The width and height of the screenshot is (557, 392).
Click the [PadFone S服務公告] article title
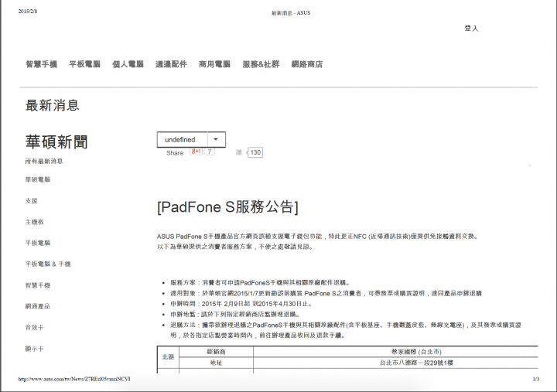[227, 207]
